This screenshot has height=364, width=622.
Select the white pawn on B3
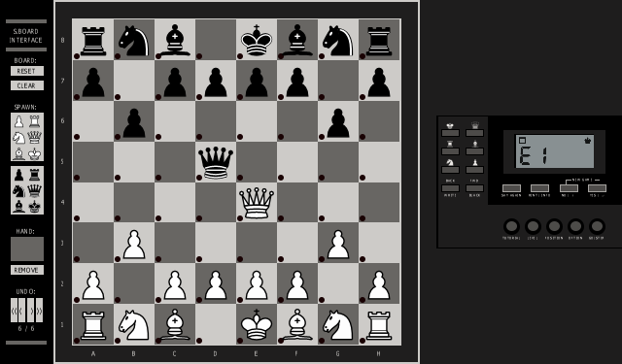point(134,244)
